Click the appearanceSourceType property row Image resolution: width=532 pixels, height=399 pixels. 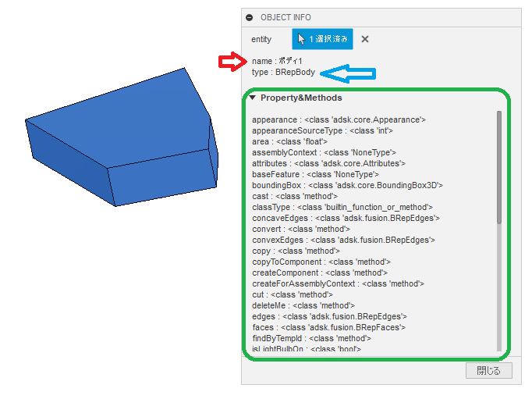click(322, 130)
